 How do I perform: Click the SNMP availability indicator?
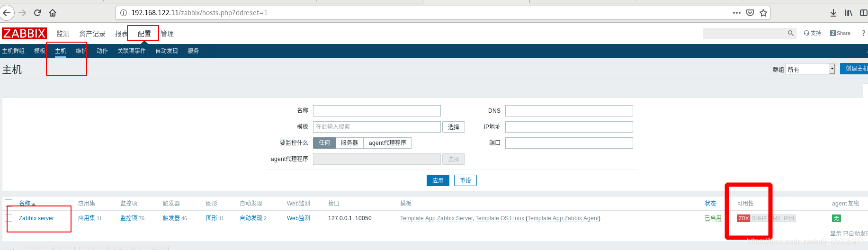pyautogui.click(x=759, y=218)
